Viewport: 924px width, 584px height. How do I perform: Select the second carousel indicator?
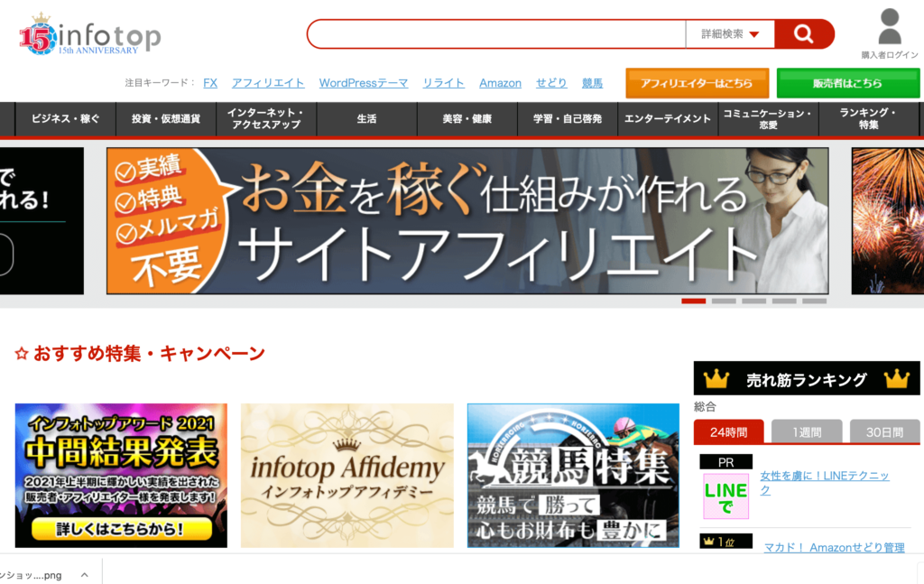(x=724, y=301)
